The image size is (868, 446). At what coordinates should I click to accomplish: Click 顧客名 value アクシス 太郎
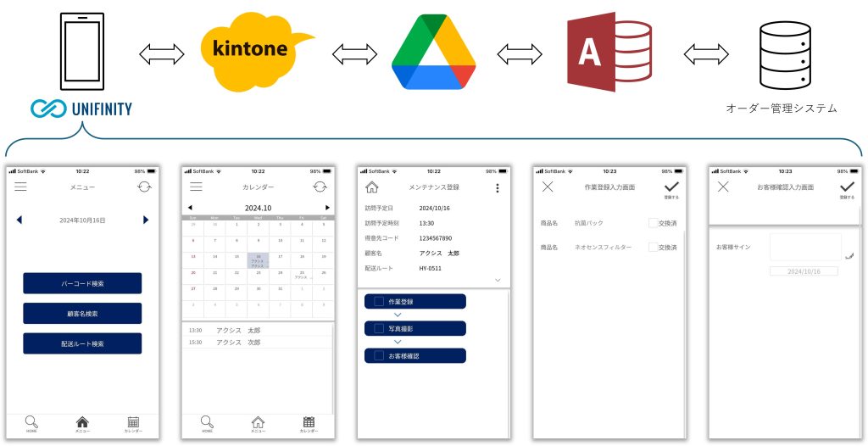(x=440, y=254)
